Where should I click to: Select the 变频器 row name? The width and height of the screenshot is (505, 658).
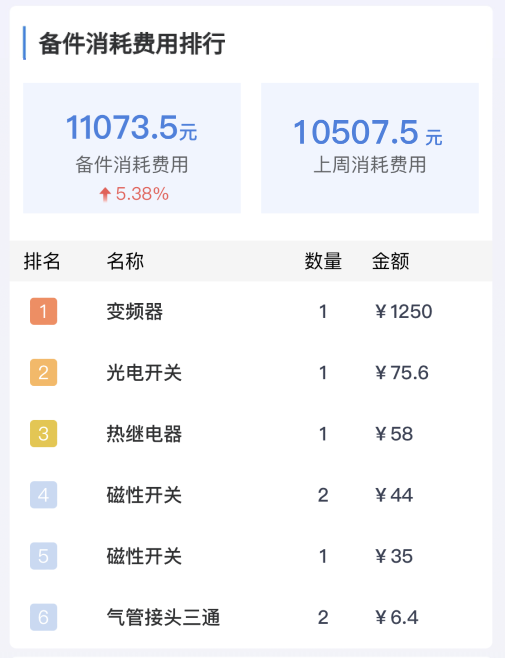tap(135, 312)
